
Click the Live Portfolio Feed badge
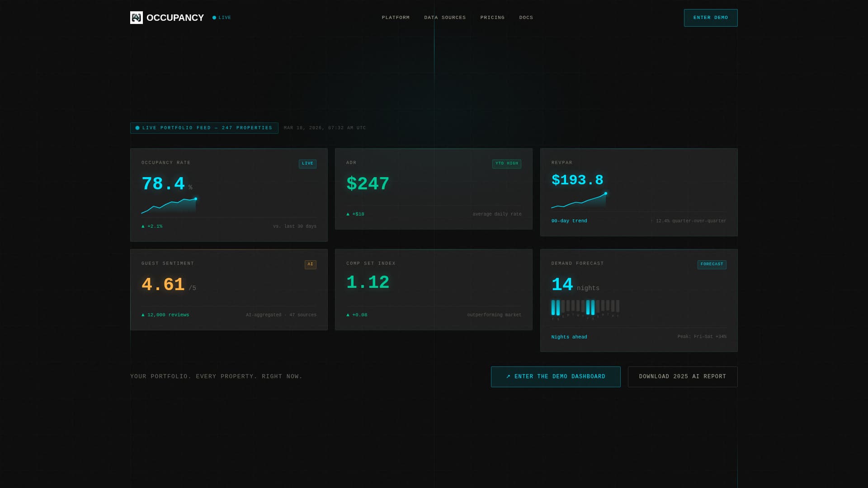[x=204, y=128]
